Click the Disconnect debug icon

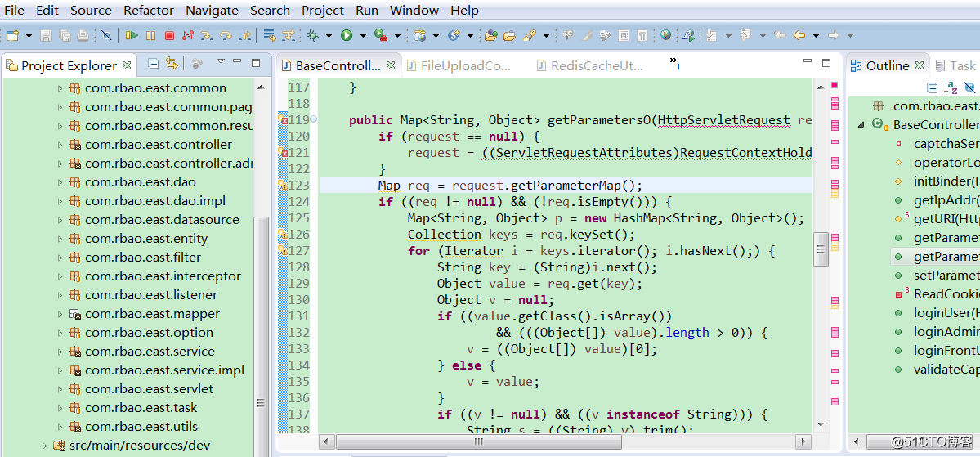(187, 36)
